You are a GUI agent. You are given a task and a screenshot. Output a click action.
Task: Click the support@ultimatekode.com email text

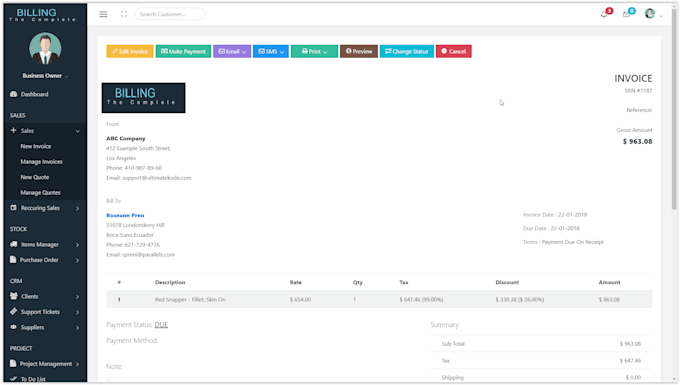pos(157,178)
